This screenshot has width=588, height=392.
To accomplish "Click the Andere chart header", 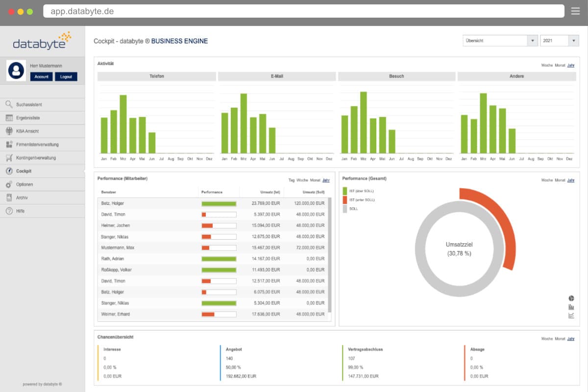I will [x=516, y=76].
